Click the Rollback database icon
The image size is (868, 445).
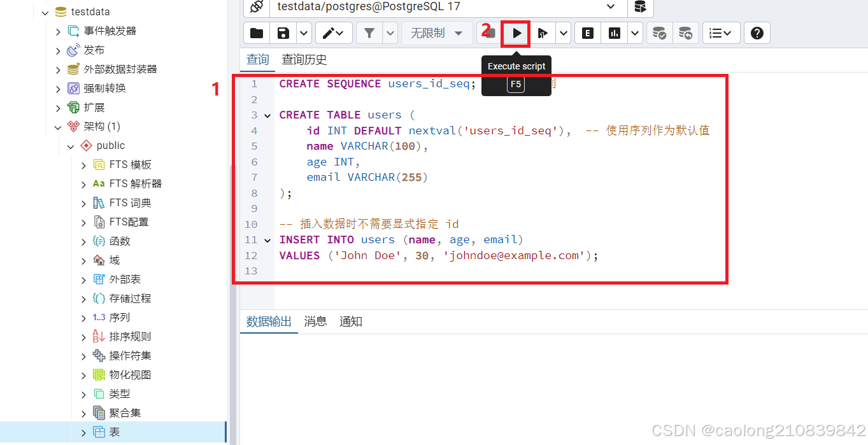pos(686,33)
